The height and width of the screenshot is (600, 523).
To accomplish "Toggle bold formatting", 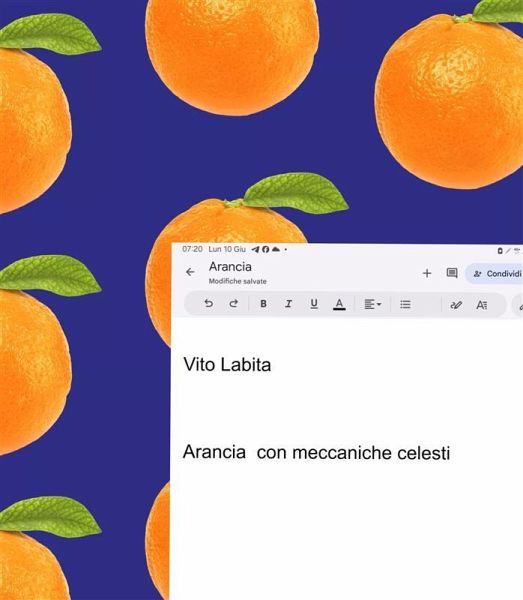I will point(263,304).
